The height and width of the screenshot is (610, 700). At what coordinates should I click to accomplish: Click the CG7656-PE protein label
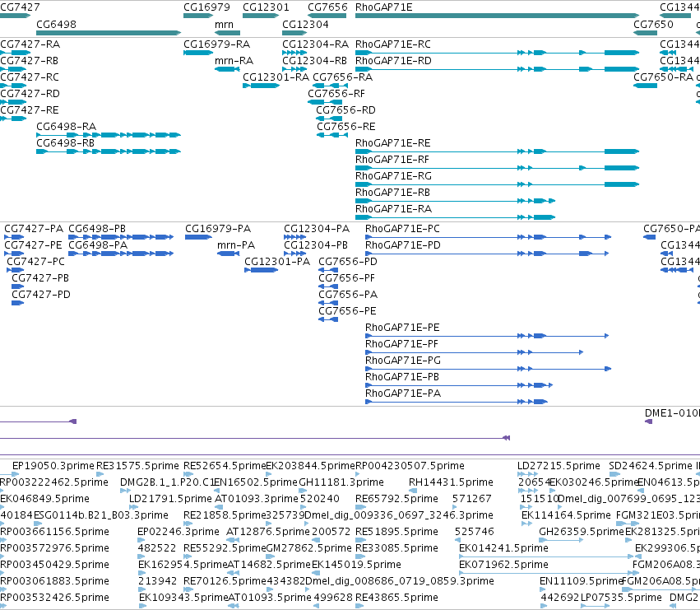click(347, 311)
